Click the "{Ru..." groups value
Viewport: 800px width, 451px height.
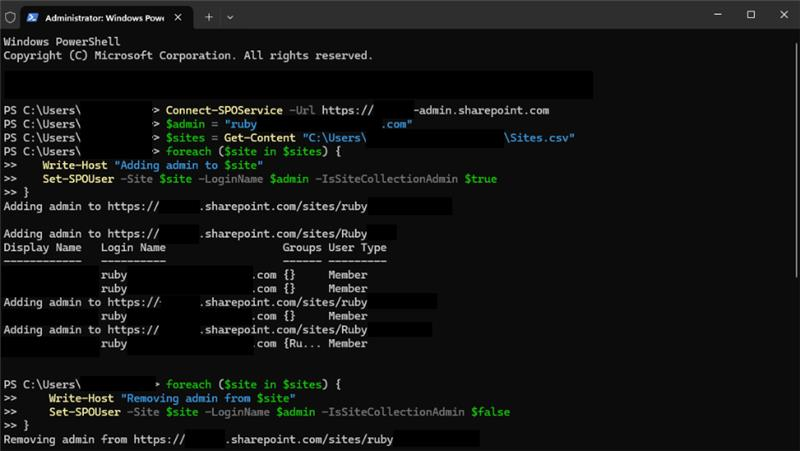[303, 343]
